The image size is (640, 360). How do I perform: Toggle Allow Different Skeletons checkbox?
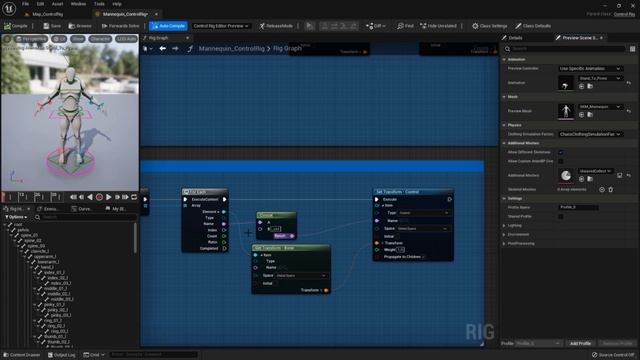561,152
